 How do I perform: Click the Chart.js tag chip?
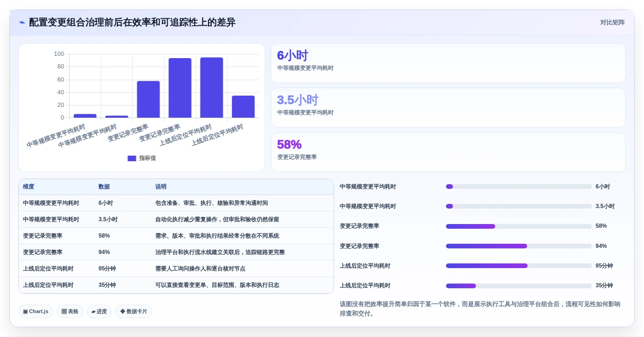[x=36, y=311]
